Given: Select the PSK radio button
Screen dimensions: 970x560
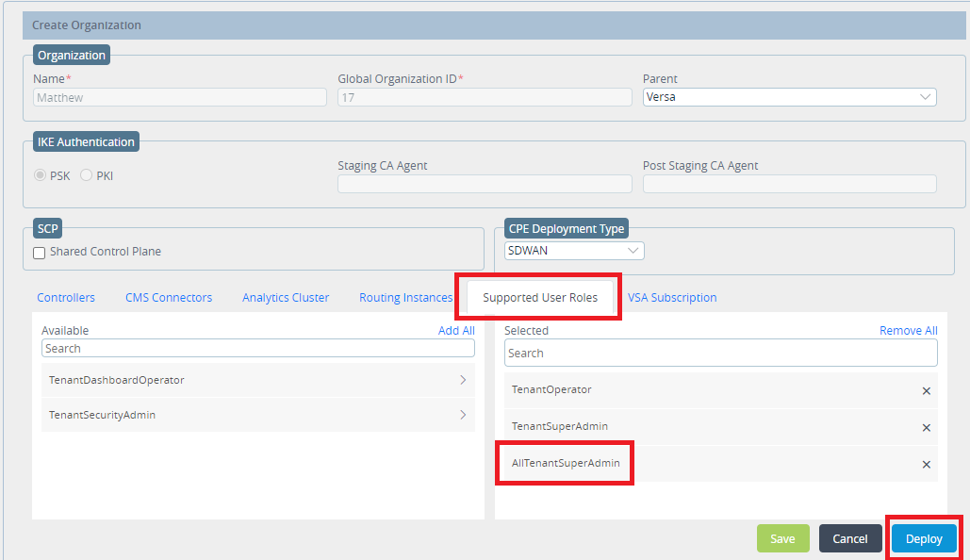Looking at the screenshot, I should [x=39, y=175].
